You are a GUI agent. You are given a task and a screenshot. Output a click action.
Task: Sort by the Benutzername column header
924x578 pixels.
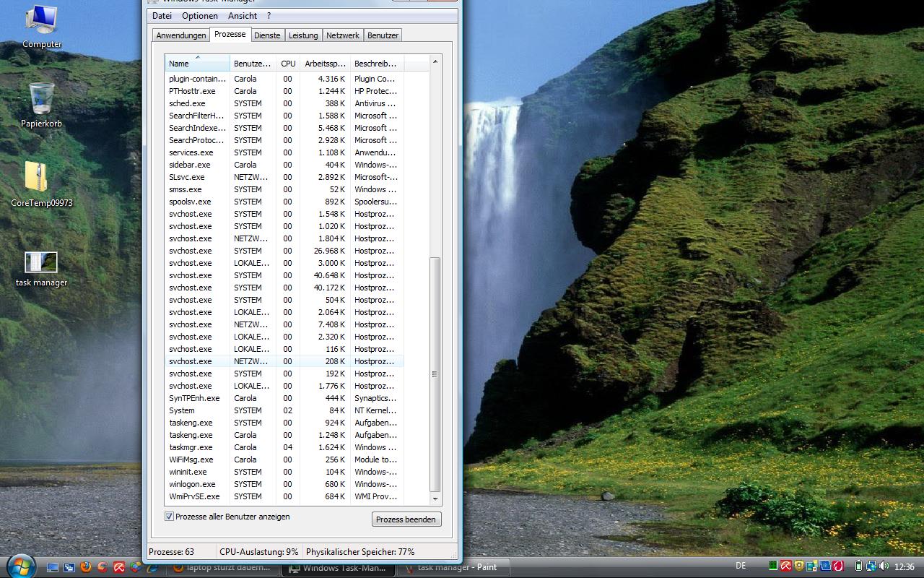pyautogui.click(x=253, y=64)
